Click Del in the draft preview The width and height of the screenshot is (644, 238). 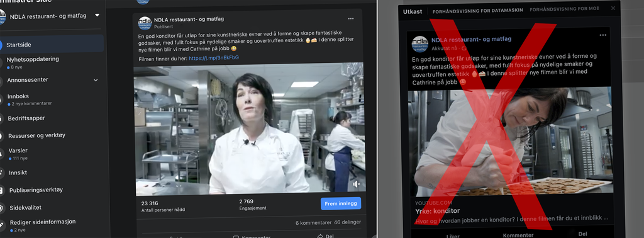click(582, 234)
